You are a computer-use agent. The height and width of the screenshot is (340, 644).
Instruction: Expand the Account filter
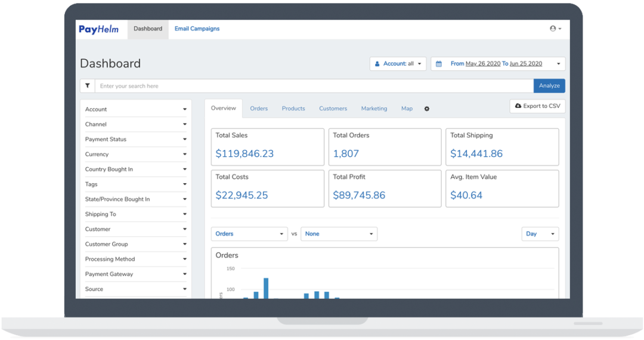(x=135, y=109)
